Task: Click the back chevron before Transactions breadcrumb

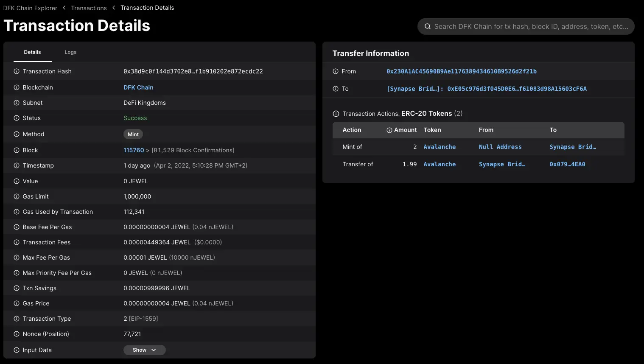Action: pyautogui.click(x=64, y=8)
